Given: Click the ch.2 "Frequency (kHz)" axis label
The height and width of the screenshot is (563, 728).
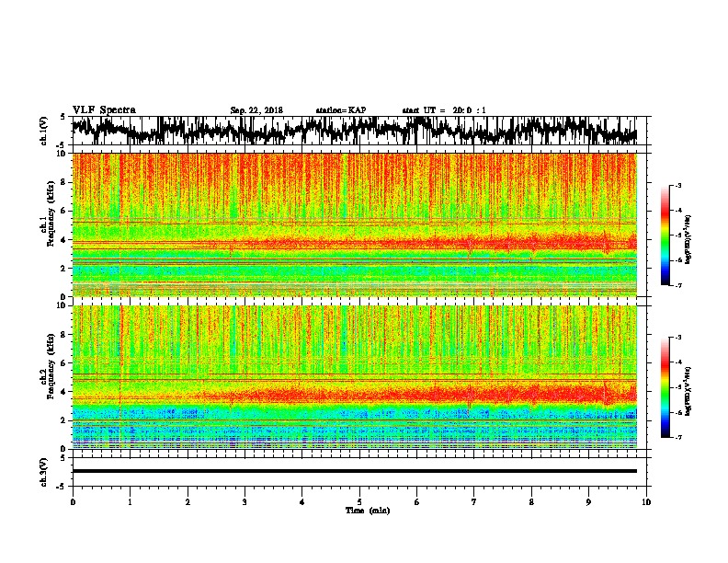Looking at the screenshot, I should [x=51, y=366].
